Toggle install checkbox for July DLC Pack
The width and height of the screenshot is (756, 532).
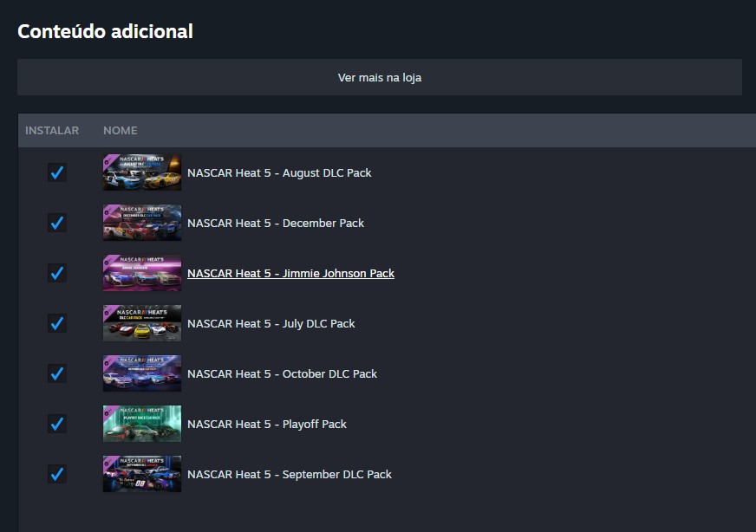(x=57, y=323)
